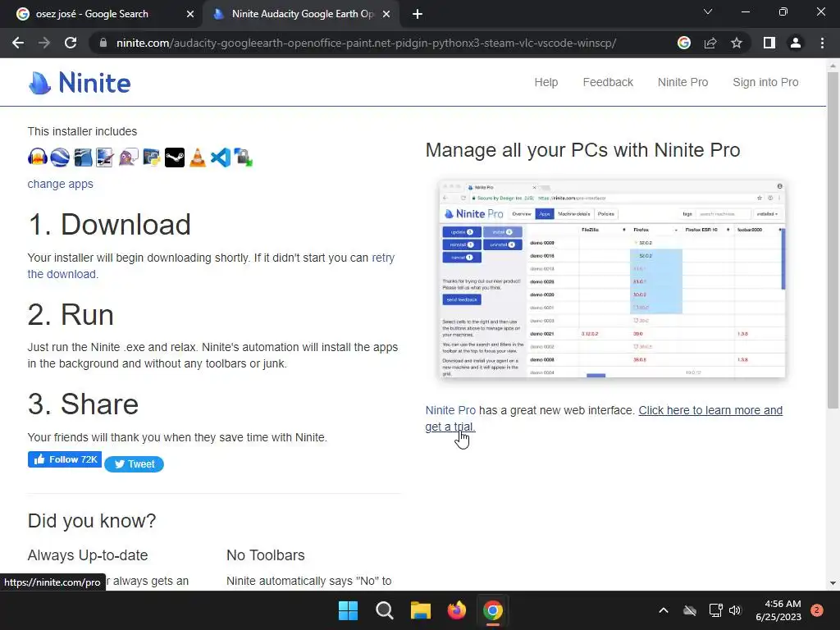Screen dimensions: 840x630
Task: Open File Explorer from taskbar
Action: (421, 610)
